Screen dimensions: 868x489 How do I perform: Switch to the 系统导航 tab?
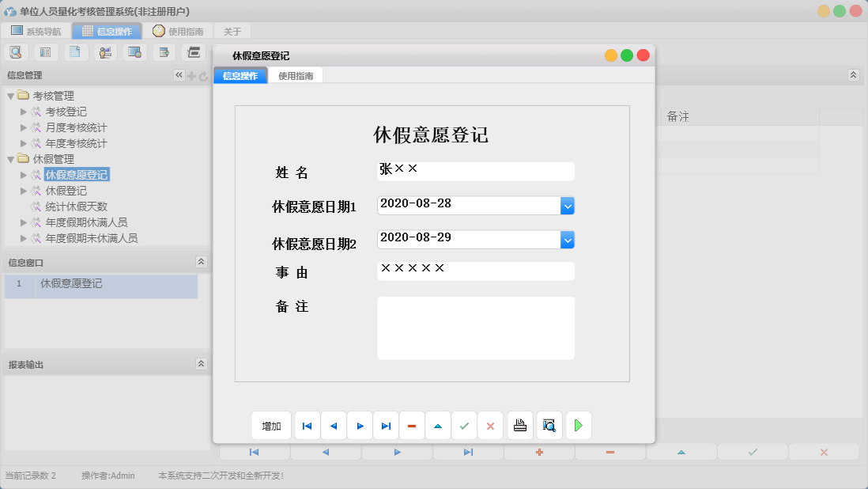point(38,30)
